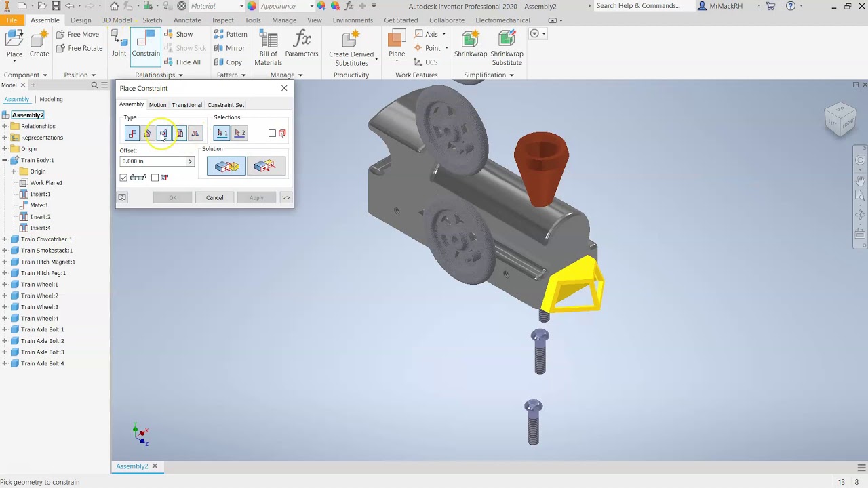Click the Joint tool

[119, 45]
